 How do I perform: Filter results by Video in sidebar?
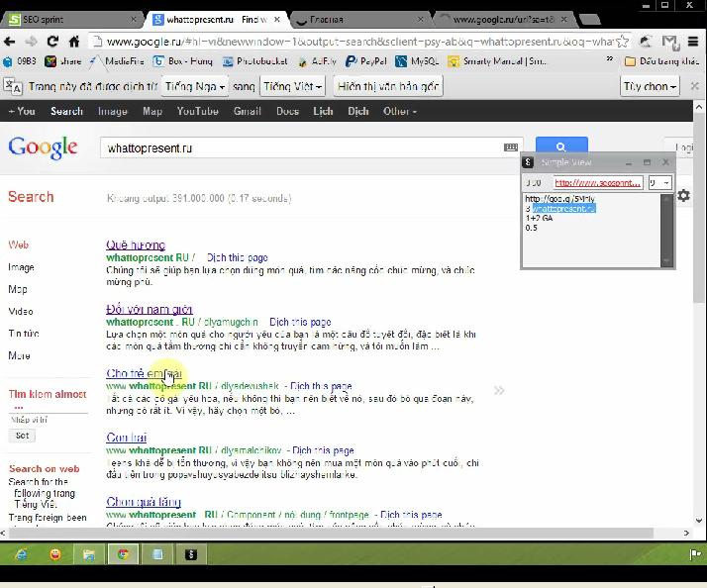click(x=21, y=311)
